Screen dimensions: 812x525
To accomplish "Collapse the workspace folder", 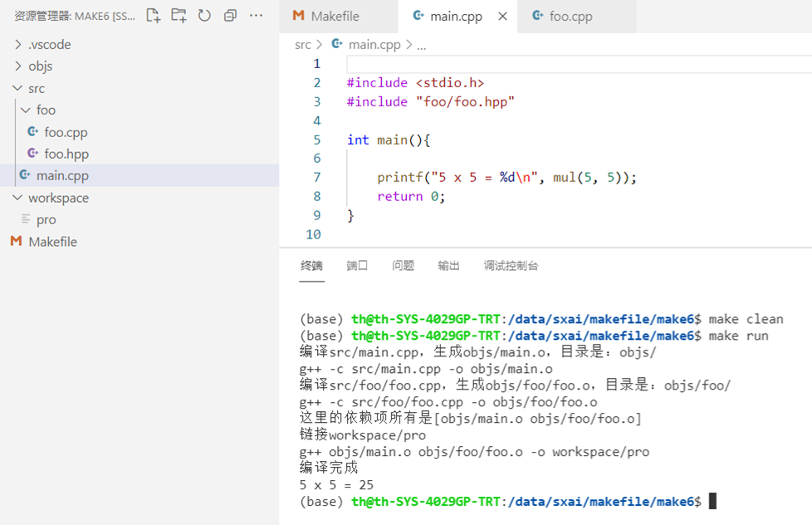I will click(17, 198).
